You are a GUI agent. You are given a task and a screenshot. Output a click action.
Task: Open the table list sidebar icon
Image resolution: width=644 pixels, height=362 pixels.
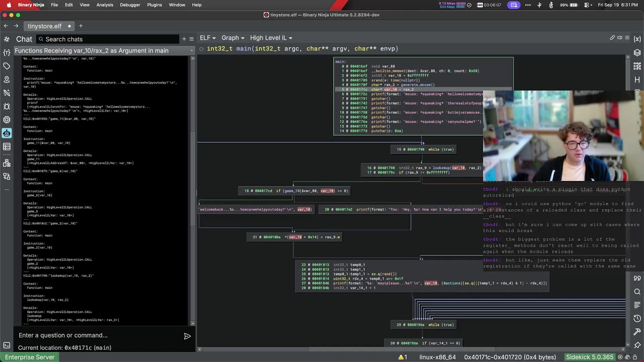pos(7,147)
